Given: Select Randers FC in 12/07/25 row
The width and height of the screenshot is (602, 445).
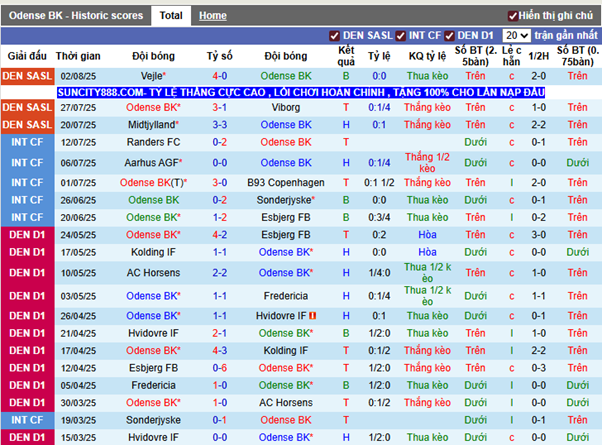Looking at the screenshot, I should click(153, 142).
